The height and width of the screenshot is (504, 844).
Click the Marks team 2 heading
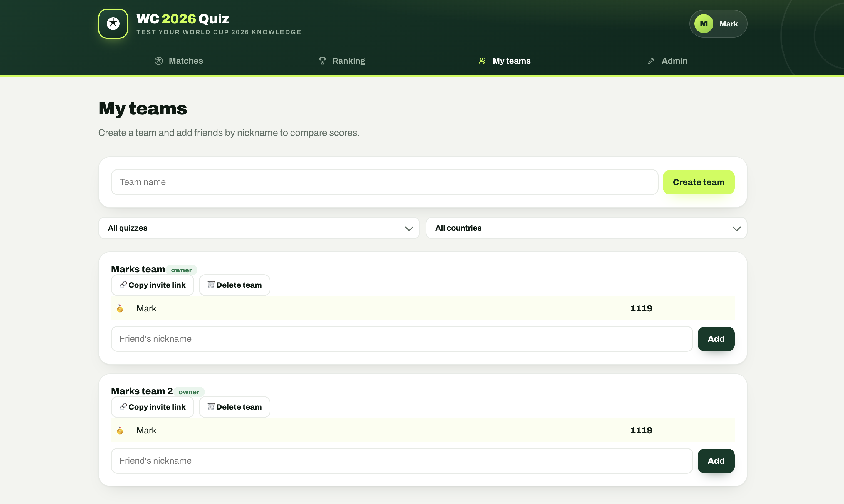142,391
